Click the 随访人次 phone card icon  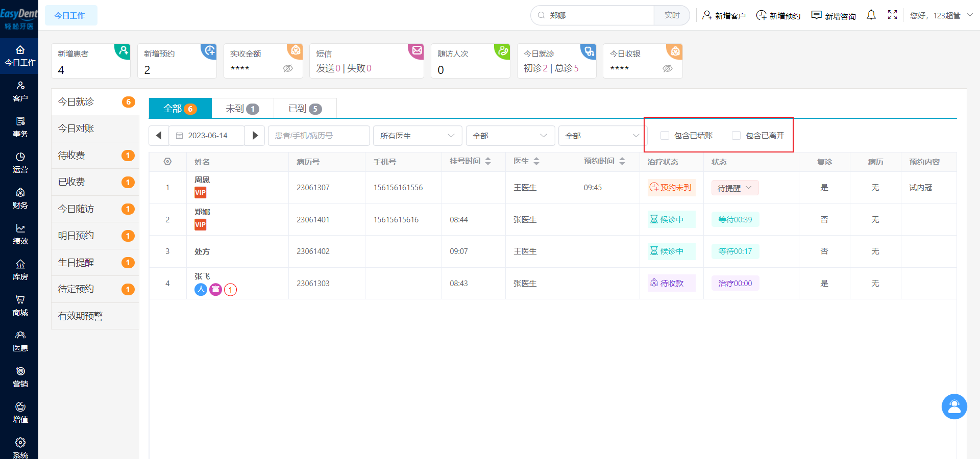(502, 51)
